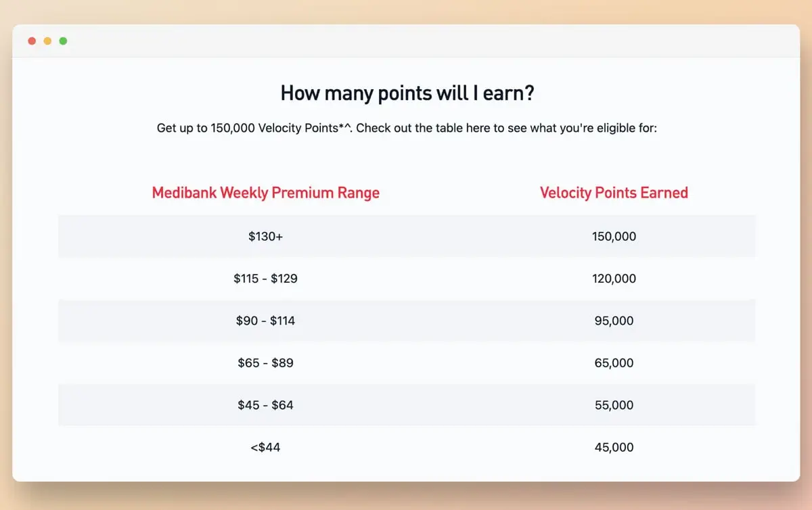This screenshot has height=510, width=812.
Task: Click the yellow minimize window button
Action: coord(47,41)
